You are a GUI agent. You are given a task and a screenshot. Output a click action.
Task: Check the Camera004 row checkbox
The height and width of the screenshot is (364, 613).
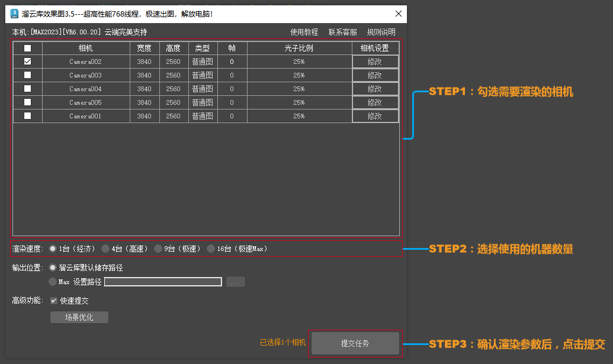coord(27,89)
